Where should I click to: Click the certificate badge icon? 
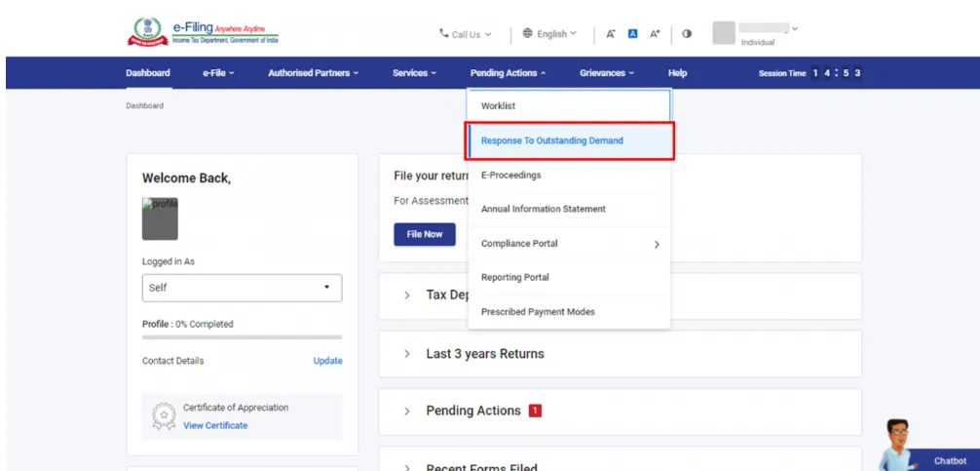pyautogui.click(x=163, y=416)
